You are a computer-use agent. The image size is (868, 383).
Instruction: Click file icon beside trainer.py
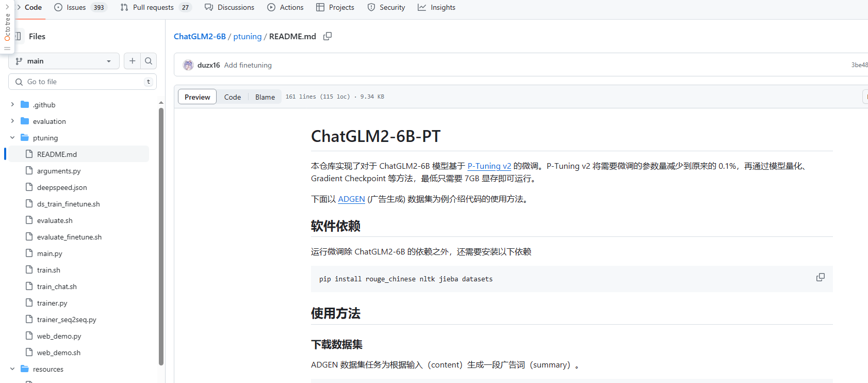(29, 303)
